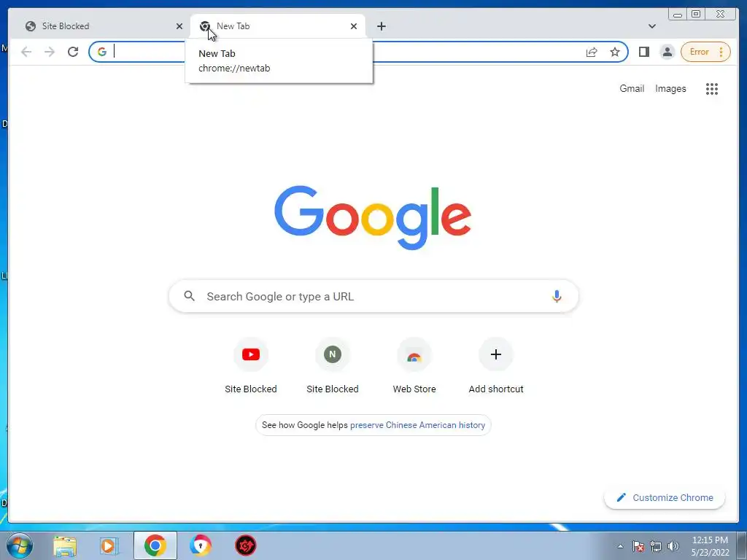Open the profile avatar menu
This screenshot has width=747, height=560.
(667, 52)
